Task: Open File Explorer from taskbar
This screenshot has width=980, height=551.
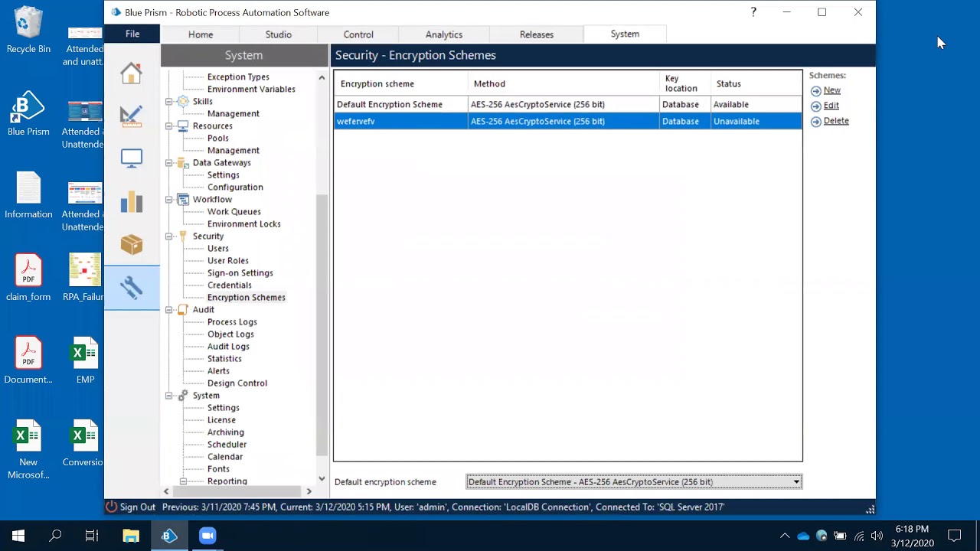Action: tap(131, 536)
